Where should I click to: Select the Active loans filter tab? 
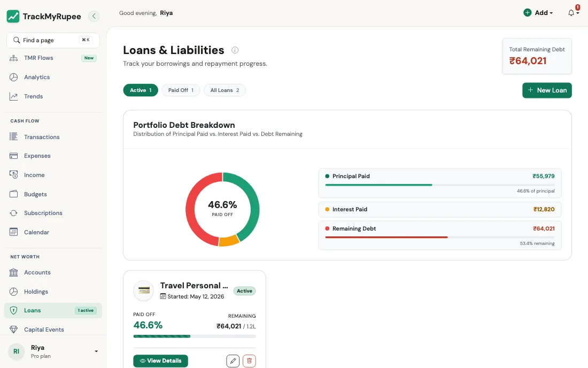pos(141,90)
